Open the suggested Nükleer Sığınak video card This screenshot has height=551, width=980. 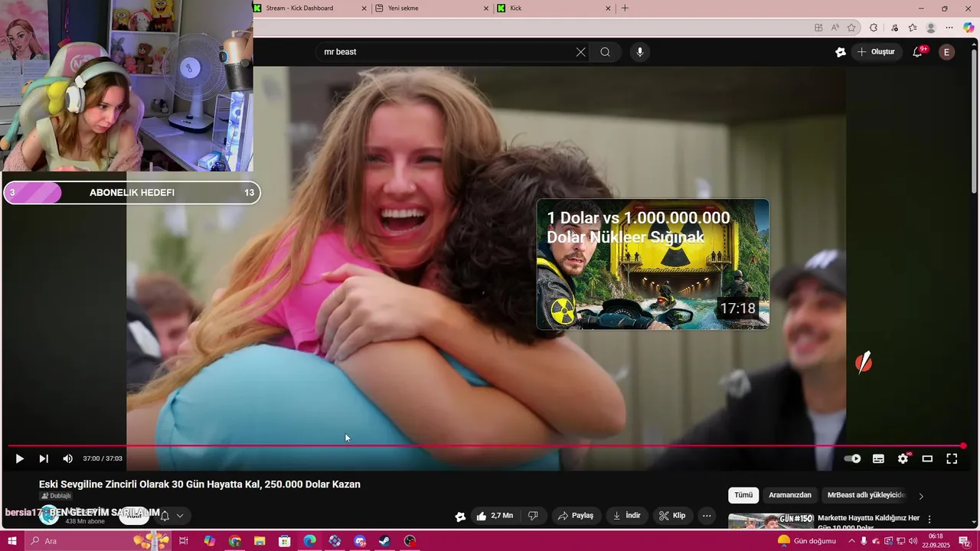653,264
